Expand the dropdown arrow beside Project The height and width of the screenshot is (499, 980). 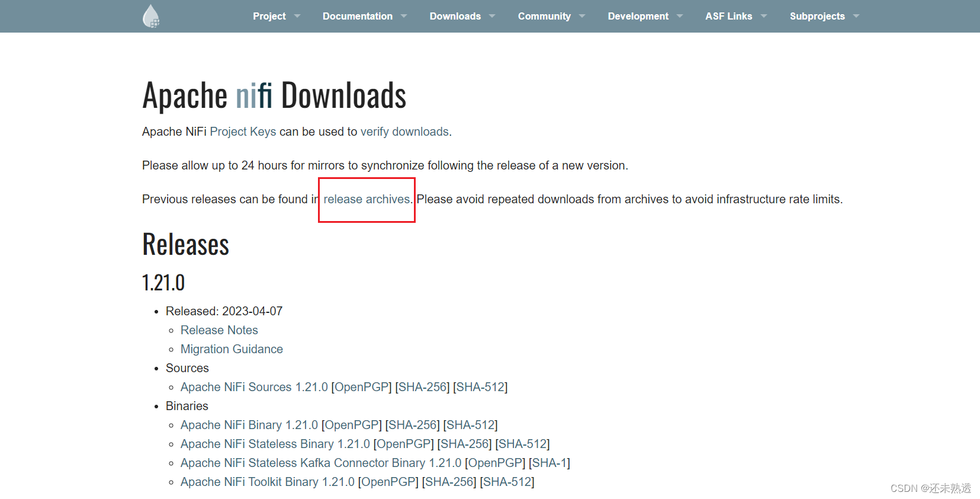click(297, 16)
